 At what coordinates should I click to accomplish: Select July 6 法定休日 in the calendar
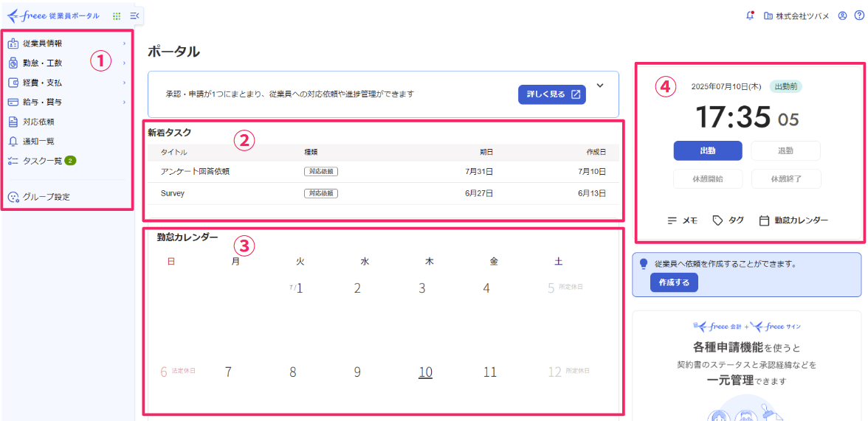point(179,372)
